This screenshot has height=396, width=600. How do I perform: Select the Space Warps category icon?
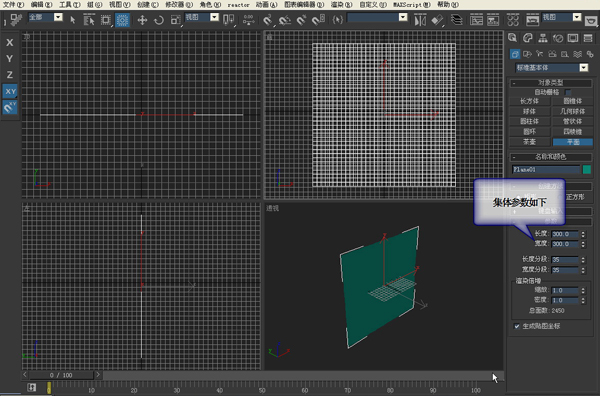click(577, 54)
